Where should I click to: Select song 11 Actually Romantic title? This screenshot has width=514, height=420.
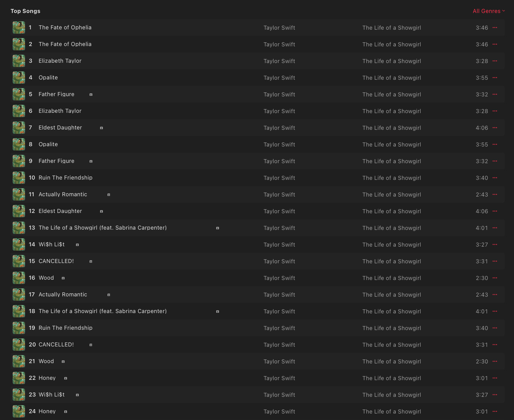pos(63,194)
